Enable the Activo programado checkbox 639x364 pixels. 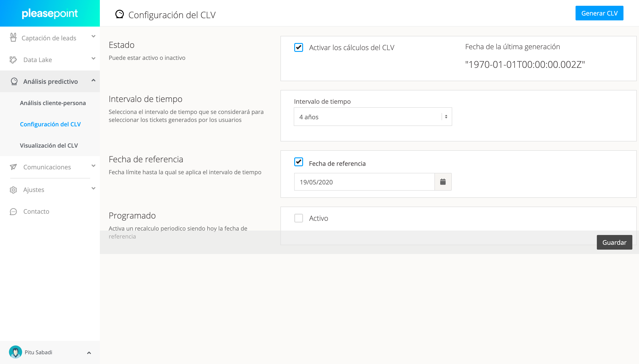pyautogui.click(x=298, y=218)
